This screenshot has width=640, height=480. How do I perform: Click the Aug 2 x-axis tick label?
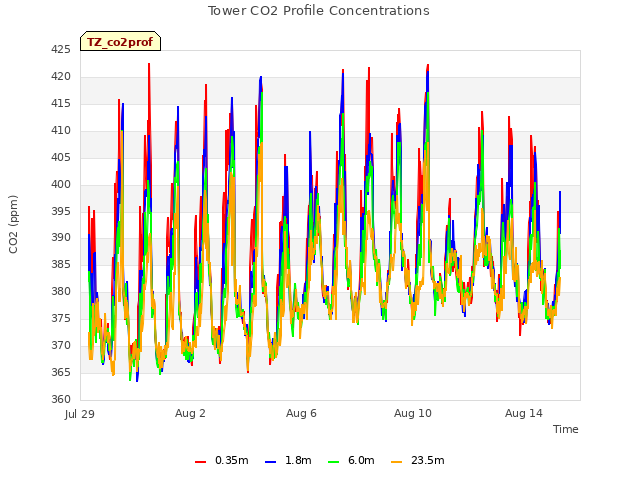pyautogui.click(x=190, y=413)
